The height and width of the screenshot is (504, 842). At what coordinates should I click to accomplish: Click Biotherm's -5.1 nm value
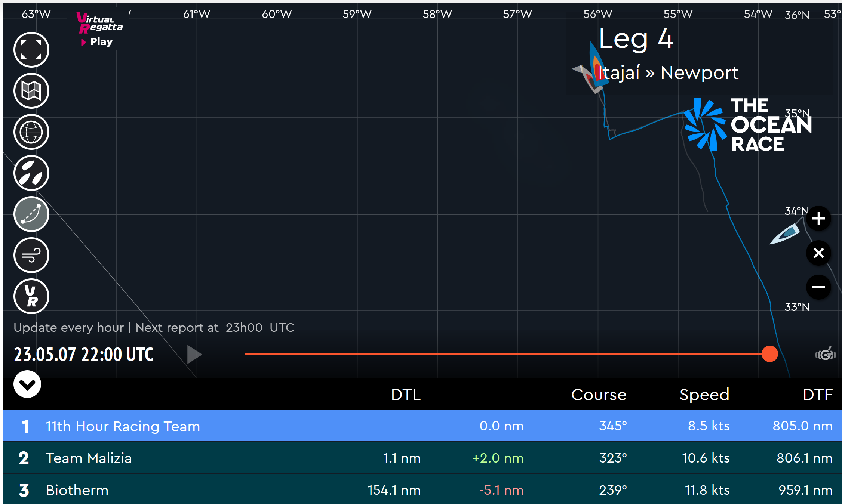pyautogui.click(x=501, y=490)
